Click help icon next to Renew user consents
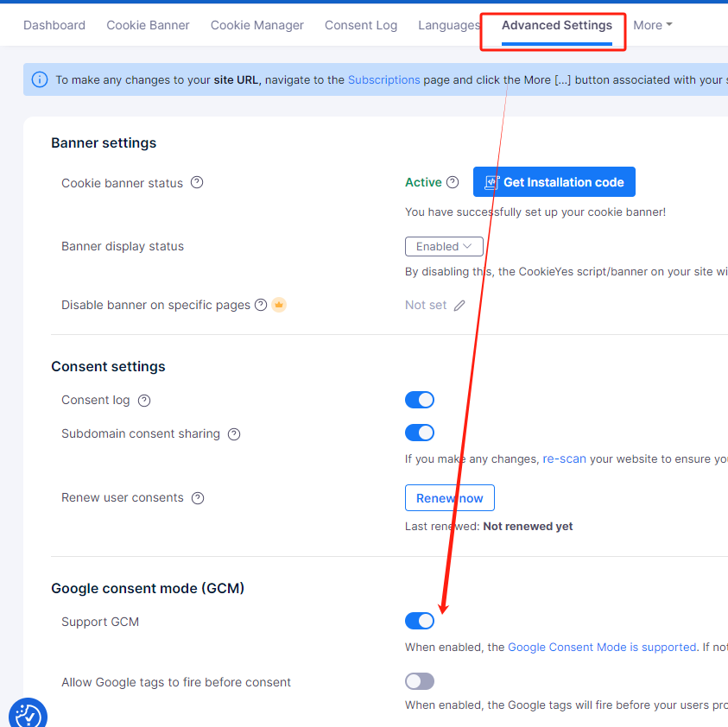Screen dimensions: 728x727 198,498
